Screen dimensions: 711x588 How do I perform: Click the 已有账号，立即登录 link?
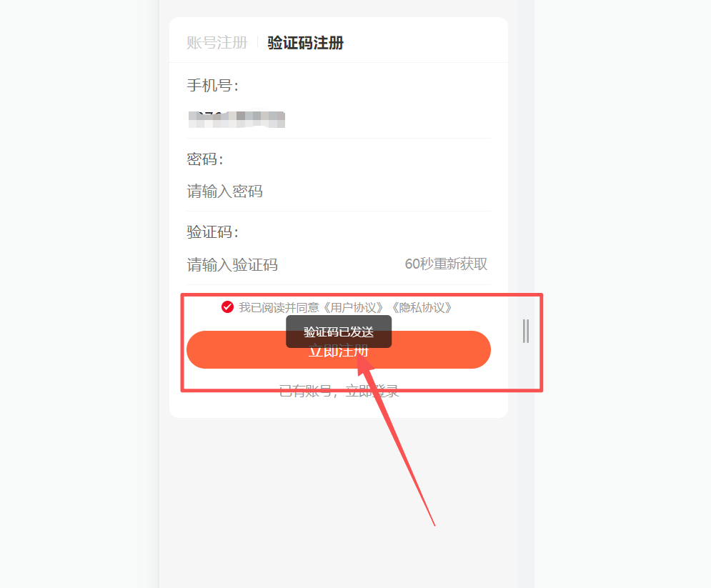tap(338, 391)
